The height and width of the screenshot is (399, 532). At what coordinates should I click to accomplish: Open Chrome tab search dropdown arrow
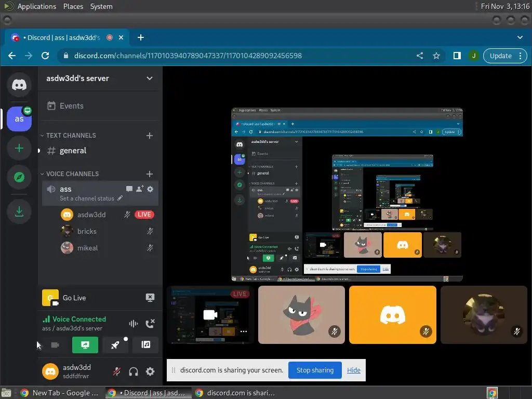tap(520, 37)
